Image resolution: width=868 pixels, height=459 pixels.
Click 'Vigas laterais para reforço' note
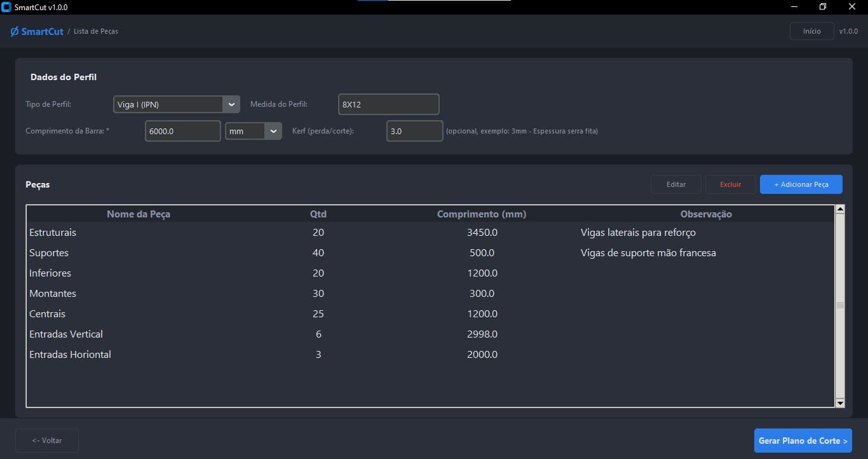click(x=638, y=233)
